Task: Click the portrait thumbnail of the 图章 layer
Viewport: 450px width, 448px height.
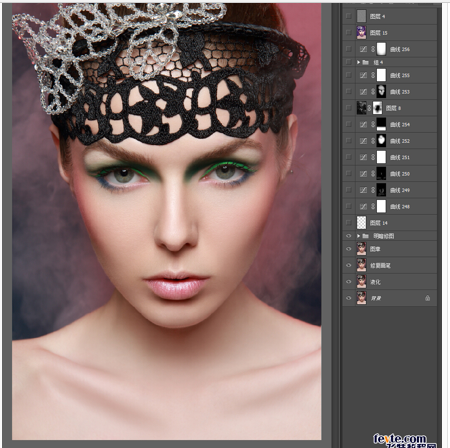Action: tap(361, 249)
